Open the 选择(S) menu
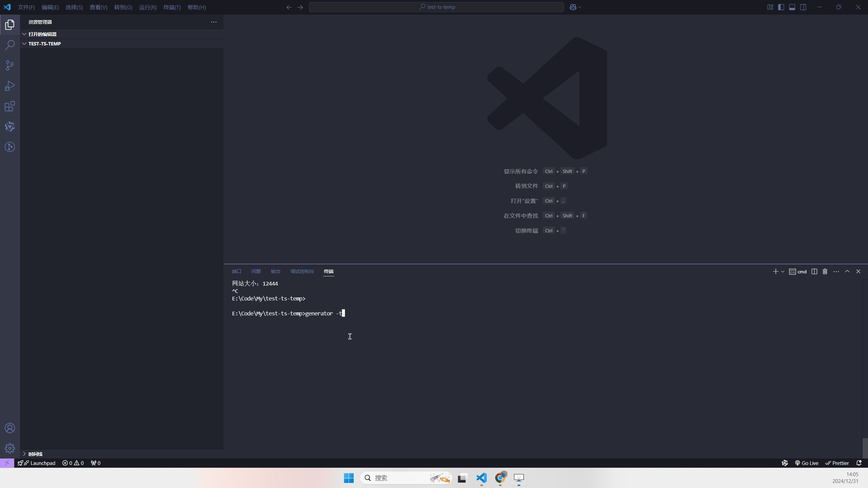Image resolution: width=868 pixels, height=488 pixels. click(x=74, y=7)
